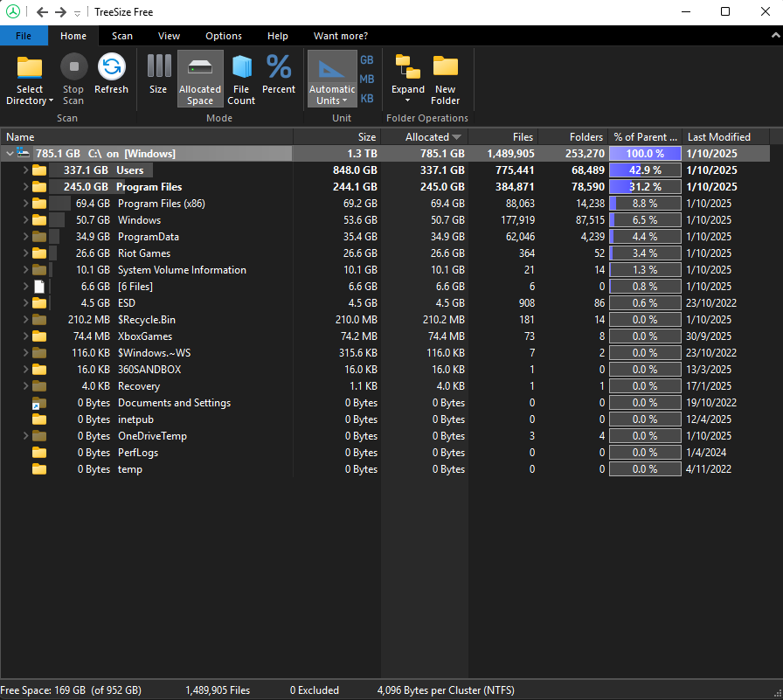Image resolution: width=783 pixels, height=700 pixels.
Task: Sort by % of Parent column
Action: coord(645,137)
